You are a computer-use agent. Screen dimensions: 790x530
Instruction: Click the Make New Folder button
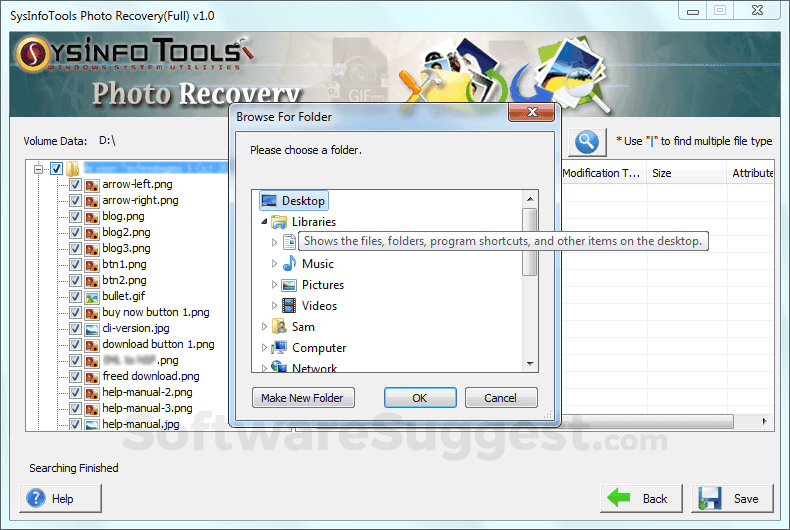coord(303,398)
